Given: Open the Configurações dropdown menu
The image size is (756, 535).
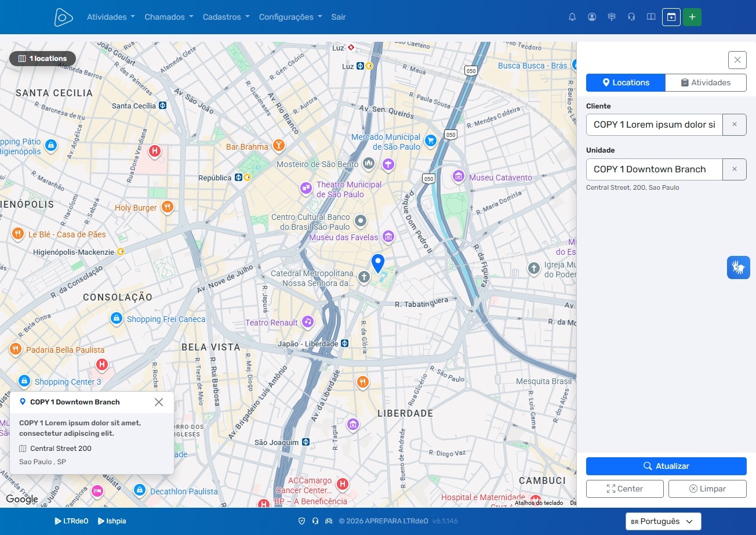Looking at the screenshot, I should pos(290,17).
